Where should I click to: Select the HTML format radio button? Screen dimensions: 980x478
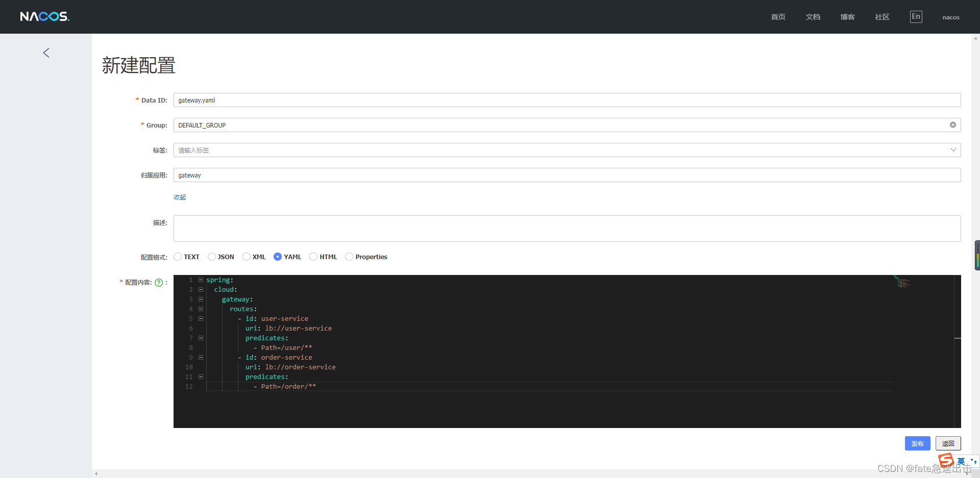(x=313, y=257)
